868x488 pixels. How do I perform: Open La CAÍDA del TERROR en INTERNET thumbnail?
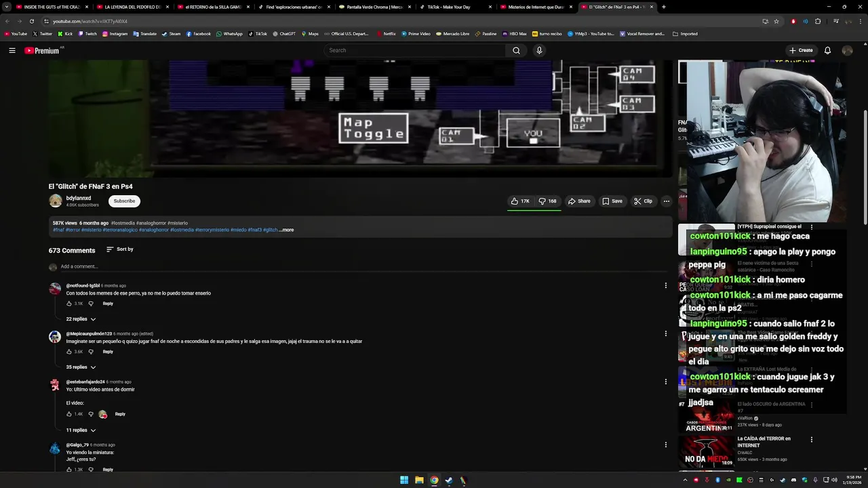coord(706,452)
